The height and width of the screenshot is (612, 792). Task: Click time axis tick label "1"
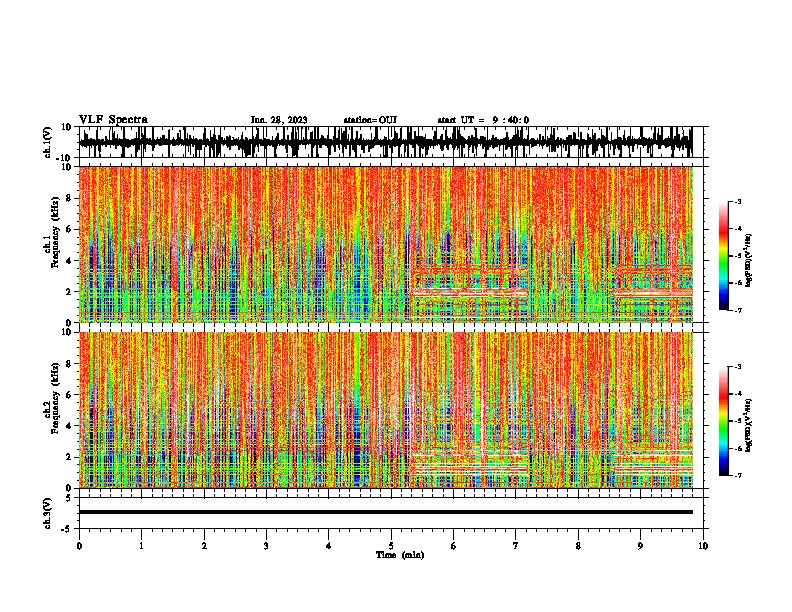coord(141,546)
